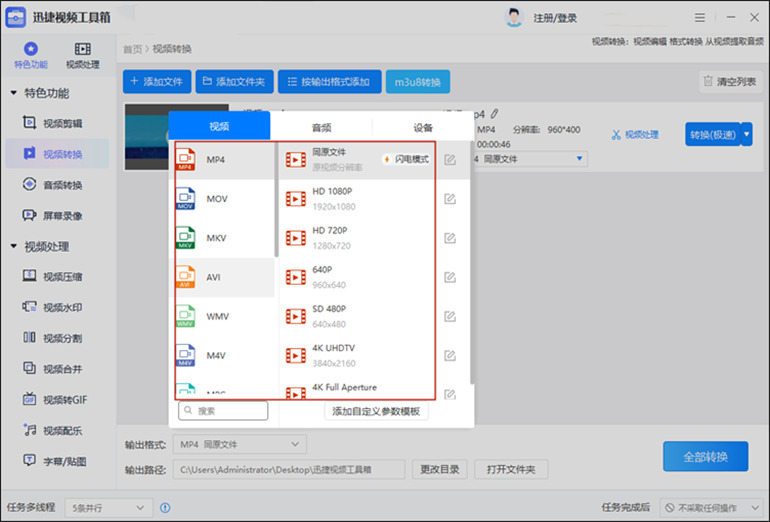This screenshot has height=522, width=770.
Task: Click the 更改目录 button
Action: [440, 469]
